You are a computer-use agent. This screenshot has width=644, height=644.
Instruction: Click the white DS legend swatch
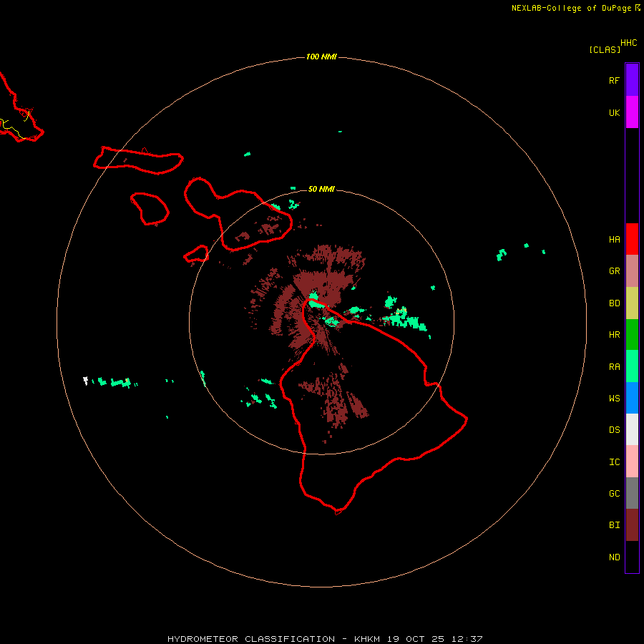[x=632, y=429]
